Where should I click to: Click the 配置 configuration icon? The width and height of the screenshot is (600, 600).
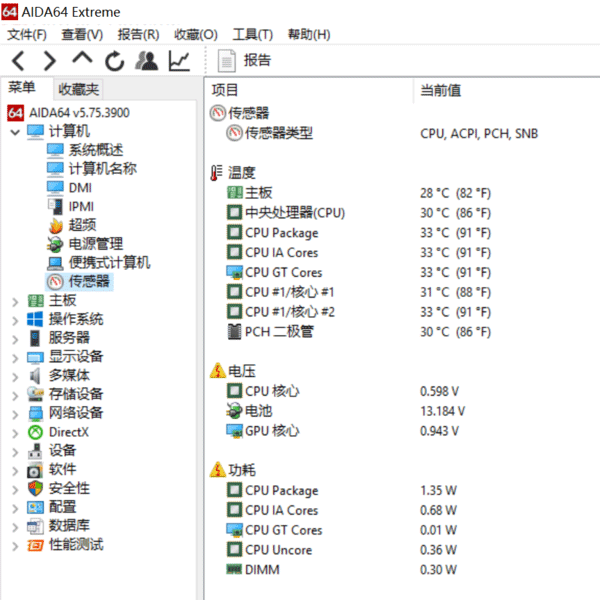click(x=36, y=507)
